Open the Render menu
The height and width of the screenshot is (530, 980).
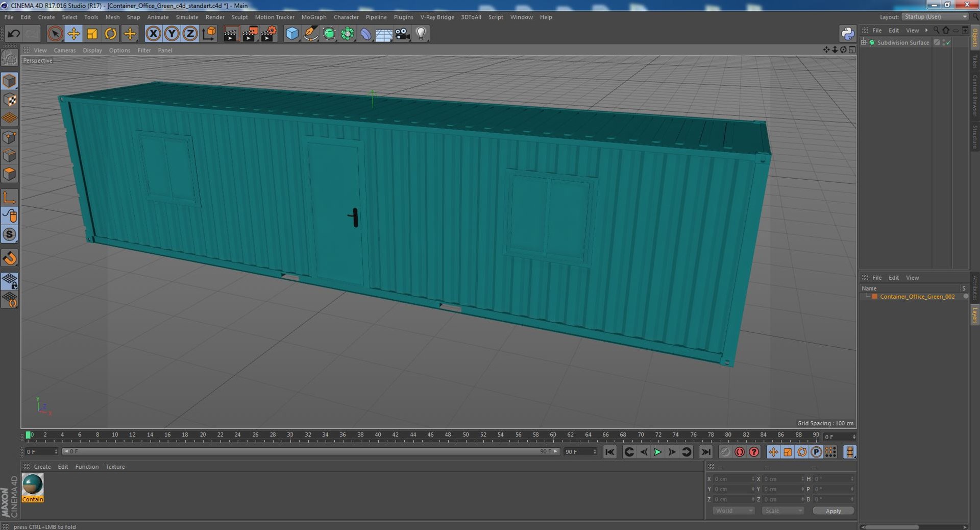tap(215, 17)
